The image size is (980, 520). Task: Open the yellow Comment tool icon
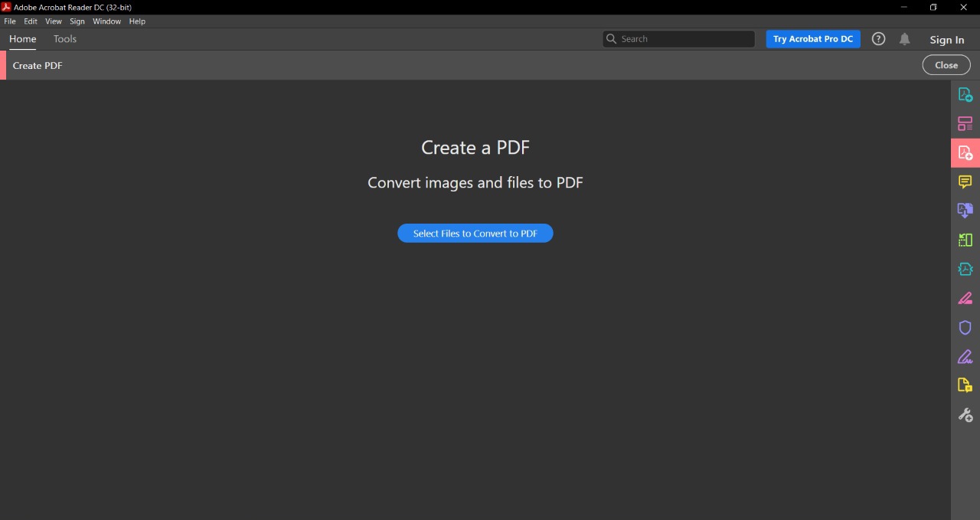[x=965, y=182]
